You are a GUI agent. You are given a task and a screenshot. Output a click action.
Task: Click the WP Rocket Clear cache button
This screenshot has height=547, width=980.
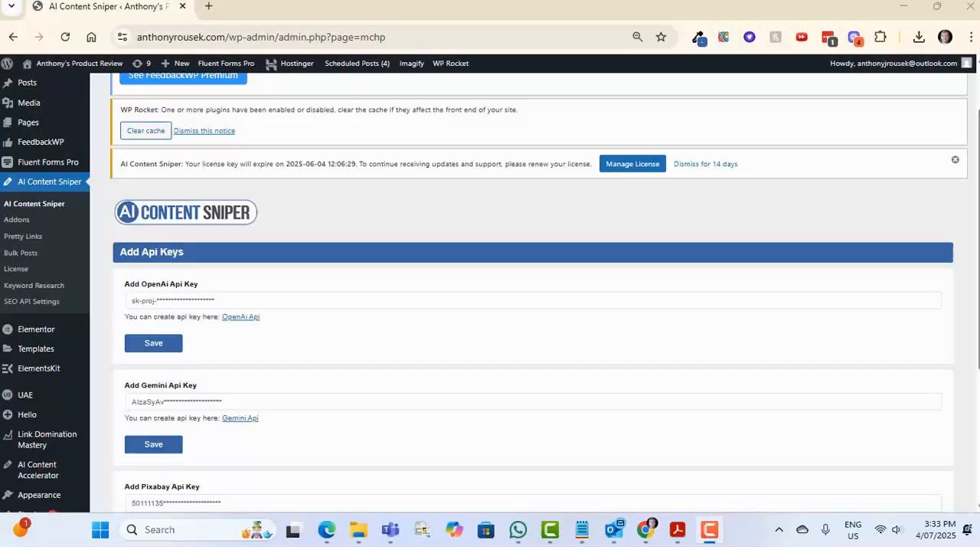tap(145, 131)
